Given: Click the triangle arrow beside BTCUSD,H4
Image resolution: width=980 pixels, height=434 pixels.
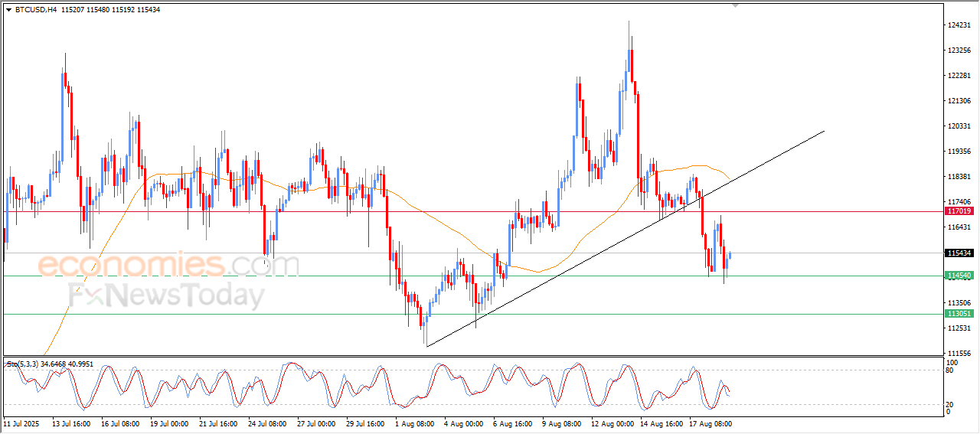Looking at the screenshot, I should click(8, 10).
